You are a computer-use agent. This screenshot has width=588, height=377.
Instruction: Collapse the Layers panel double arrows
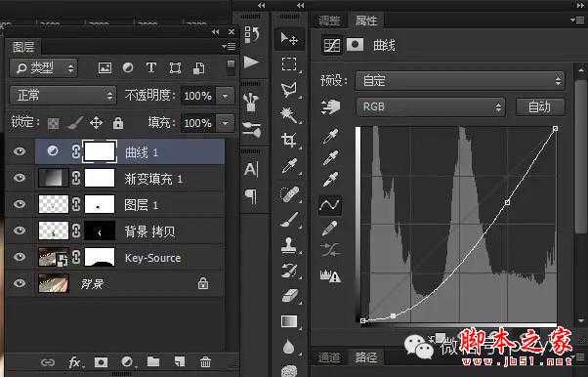[x=215, y=32]
